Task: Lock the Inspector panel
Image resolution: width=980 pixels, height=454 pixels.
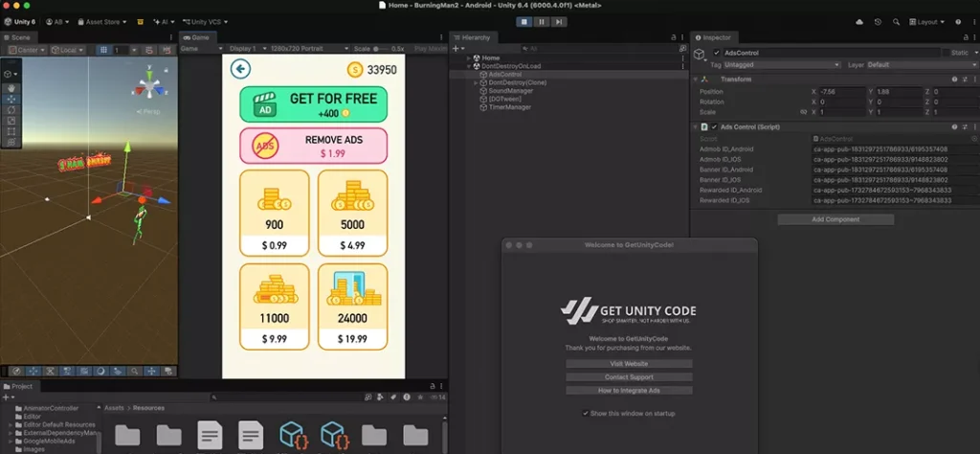Action: tap(966, 37)
